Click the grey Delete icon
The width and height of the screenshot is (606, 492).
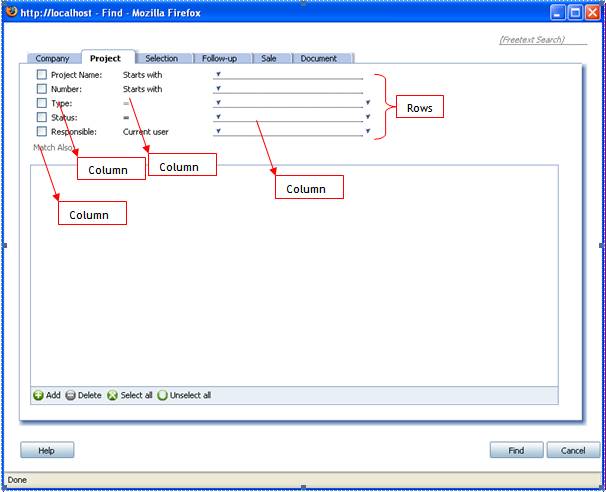(x=70, y=395)
